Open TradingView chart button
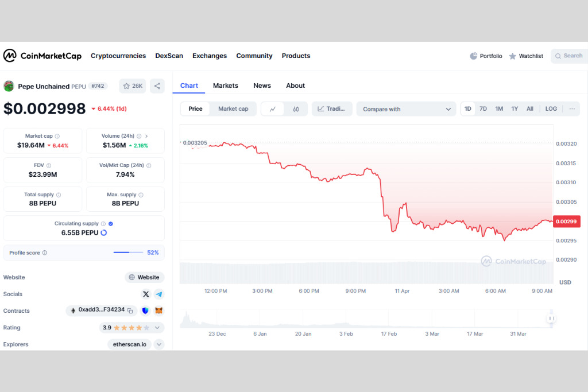The width and height of the screenshot is (588, 392). (332, 108)
